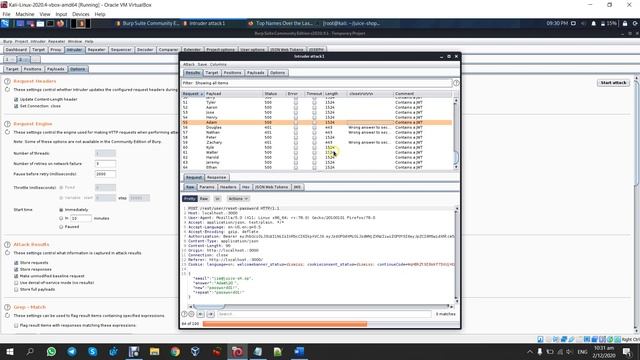Open the Columns menu in attack window

[218, 64]
